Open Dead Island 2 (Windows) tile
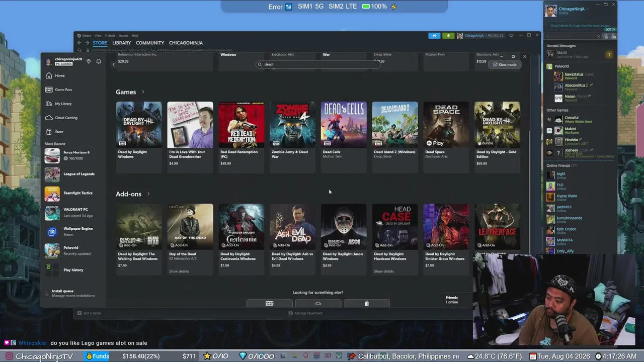This screenshot has width=644, height=362. coord(395,137)
